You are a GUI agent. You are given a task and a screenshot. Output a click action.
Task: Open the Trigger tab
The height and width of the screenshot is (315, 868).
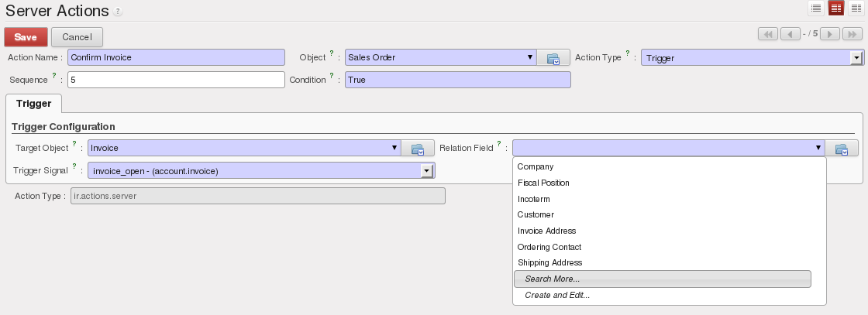tap(33, 104)
